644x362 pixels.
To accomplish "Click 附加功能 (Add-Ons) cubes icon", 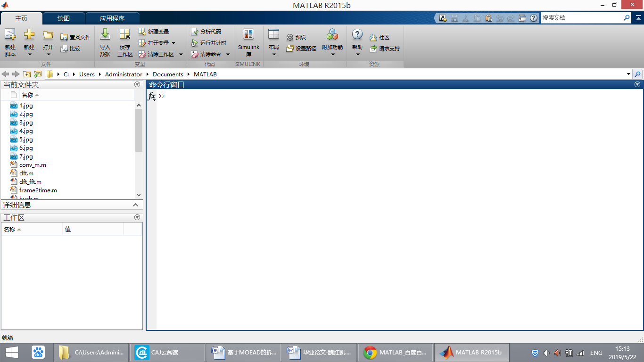I will pos(332,34).
